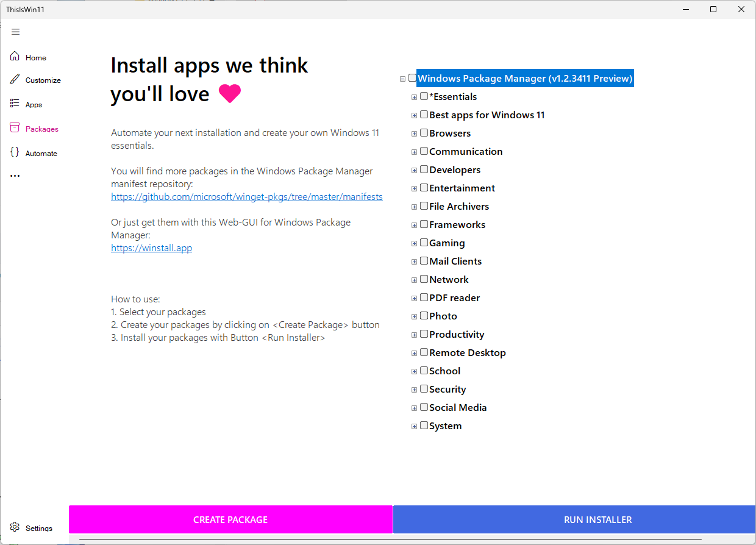Click the Packages box icon
The height and width of the screenshot is (545, 756).
pyautogui.click(x=15, y=128)
